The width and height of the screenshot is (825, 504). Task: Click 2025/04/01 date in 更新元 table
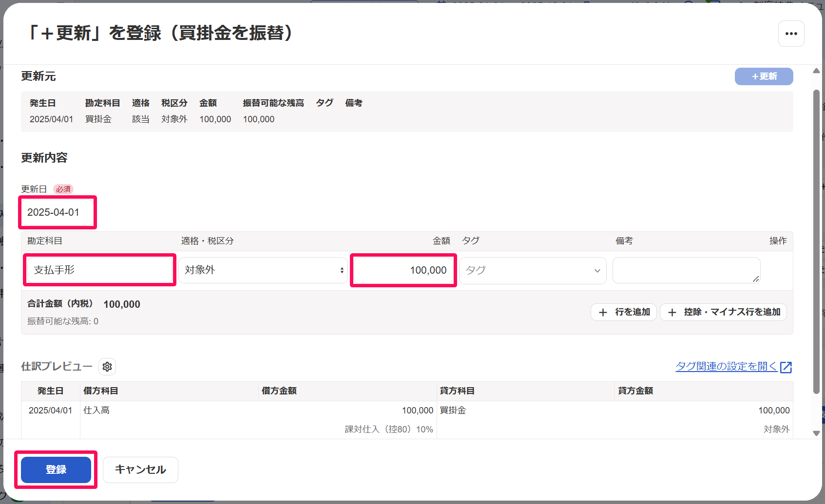pyautogui.click(x=51, y=119)
